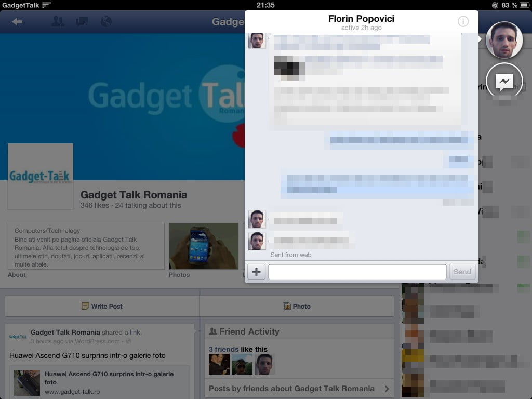This screenshot has width=532, height=399.
Task: Tap the alarm clock status icon
Action: coord(495,5)
